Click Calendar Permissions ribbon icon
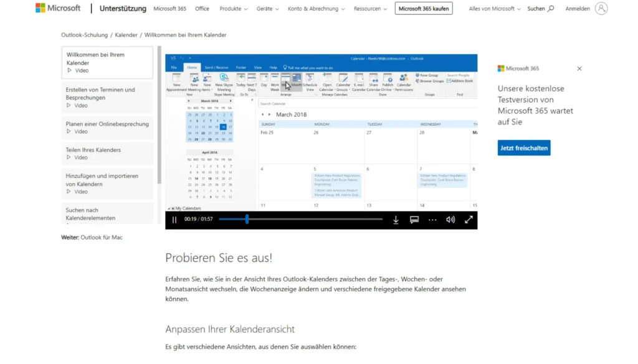The width and height of the screenshot is (638, 364). pos(404,83)
